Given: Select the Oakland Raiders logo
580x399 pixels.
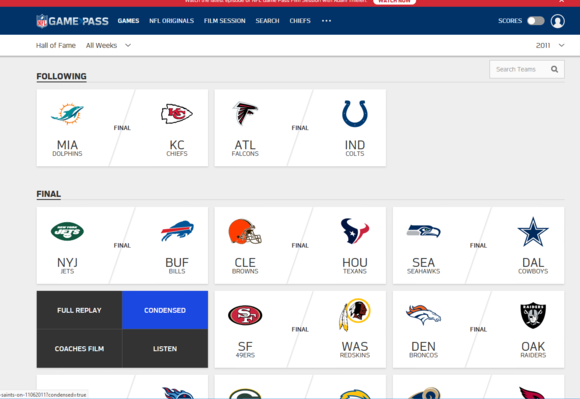Looking at the screenshot, I should click(533, 315).
